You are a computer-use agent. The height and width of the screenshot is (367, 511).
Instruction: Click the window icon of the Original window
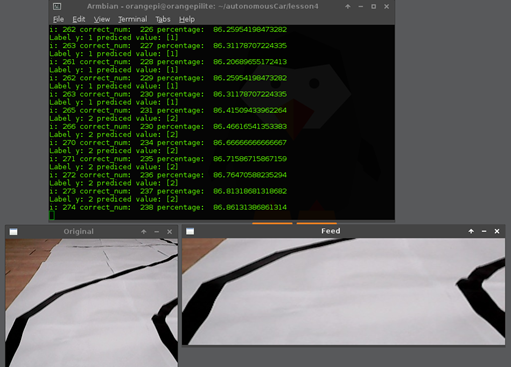point(13,232)
